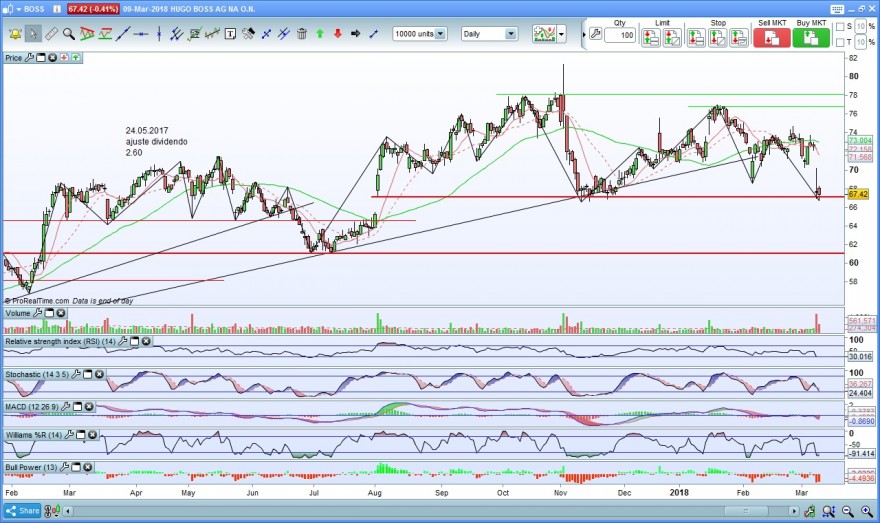Screen dimensions: 880x523
Task: Select the text annotation tool
Action: [x=230, y=34]
